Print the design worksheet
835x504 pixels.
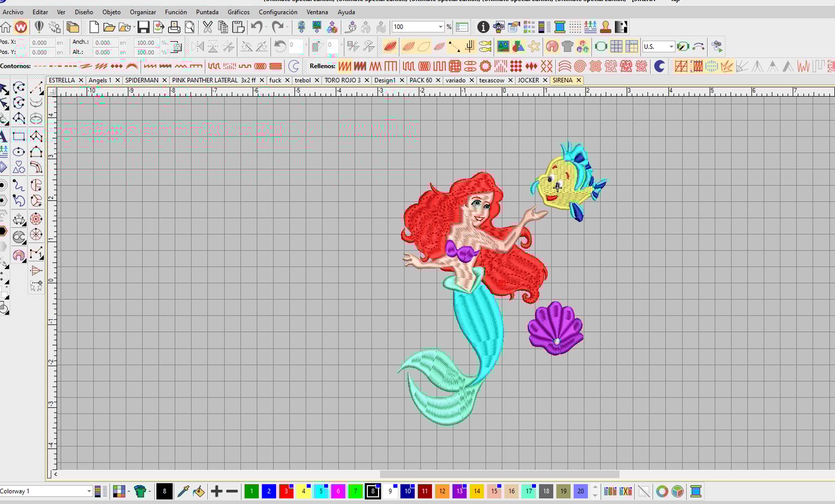(174, 27)
